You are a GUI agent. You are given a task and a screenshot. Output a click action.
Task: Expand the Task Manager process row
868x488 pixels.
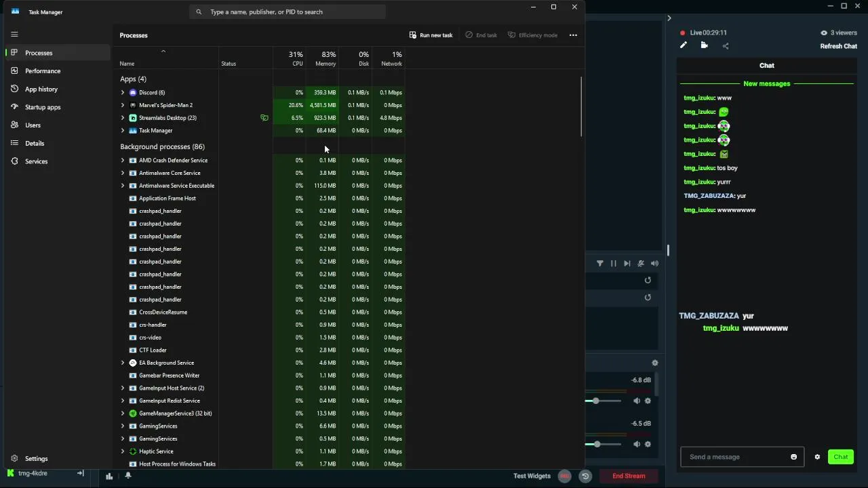pyautogui.click(x=123, y=130)
